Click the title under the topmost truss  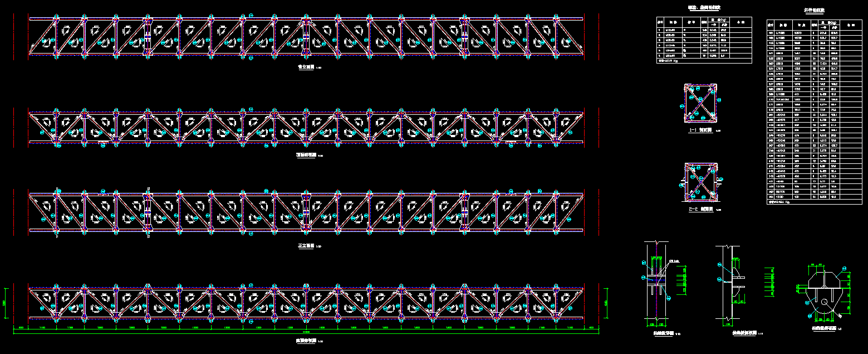coord(306,67)
